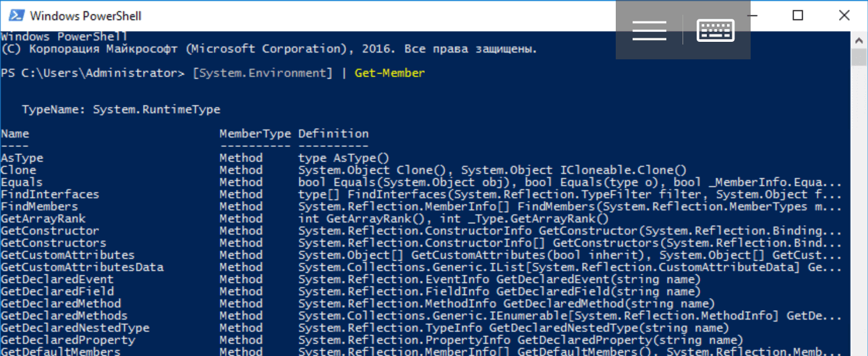Close the Windows PowerShell window
Screen dimensions: 868x356
tap(843, 15)
